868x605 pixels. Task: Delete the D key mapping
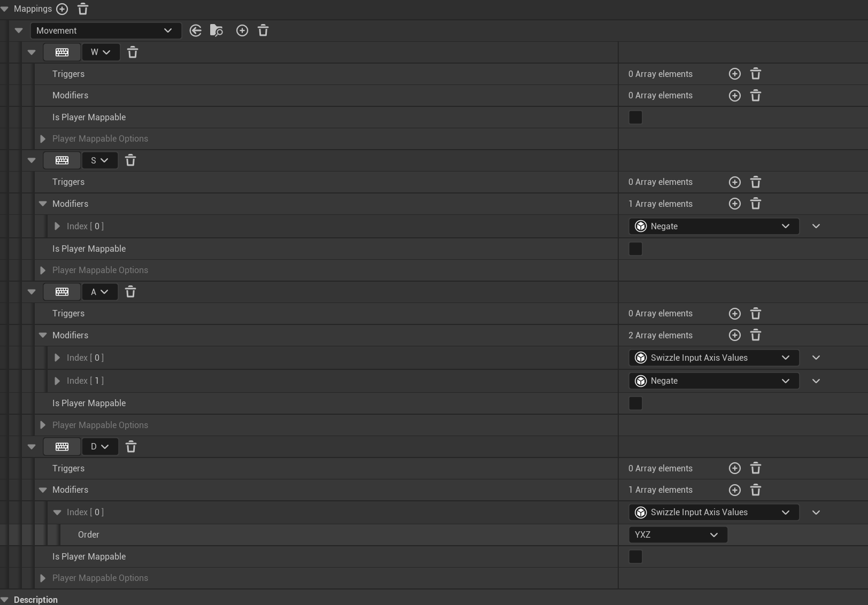click(x=131, y=447)
